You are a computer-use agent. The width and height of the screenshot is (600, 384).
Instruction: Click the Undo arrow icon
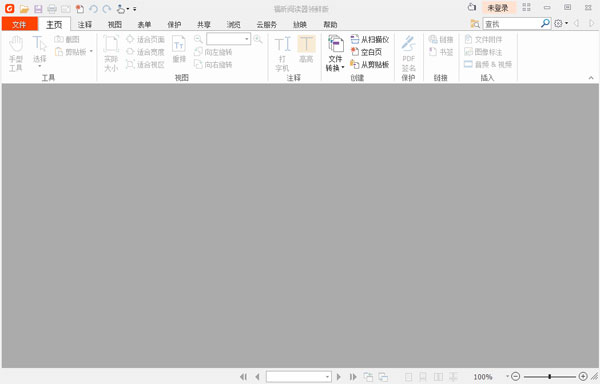pos(93,9)
